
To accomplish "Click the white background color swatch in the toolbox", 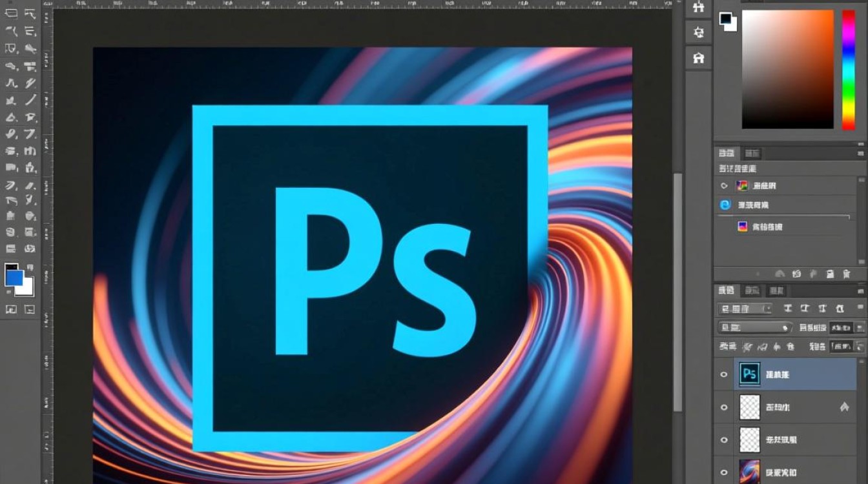I will [x=26, y=287].
